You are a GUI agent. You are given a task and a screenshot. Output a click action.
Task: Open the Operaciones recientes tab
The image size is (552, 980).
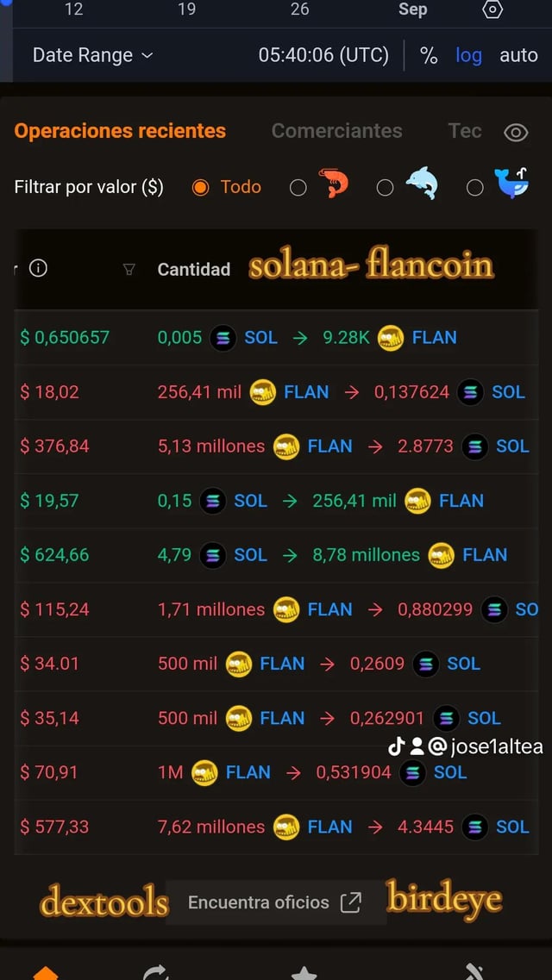coord(120,131)
